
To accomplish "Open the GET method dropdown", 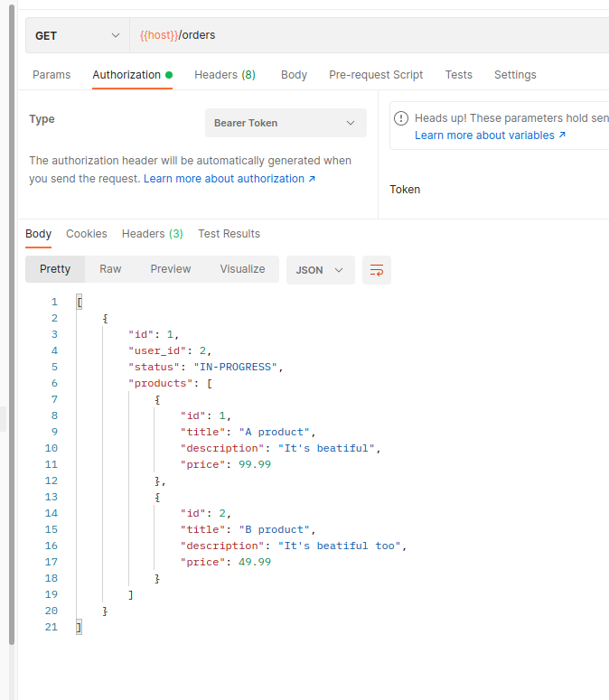I will 78,36.
